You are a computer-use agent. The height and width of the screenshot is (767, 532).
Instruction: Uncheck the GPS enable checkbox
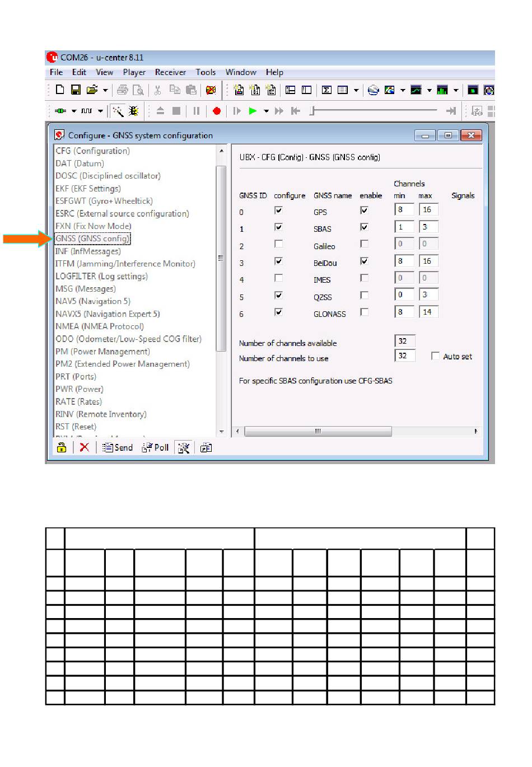[x=364, y=211]
